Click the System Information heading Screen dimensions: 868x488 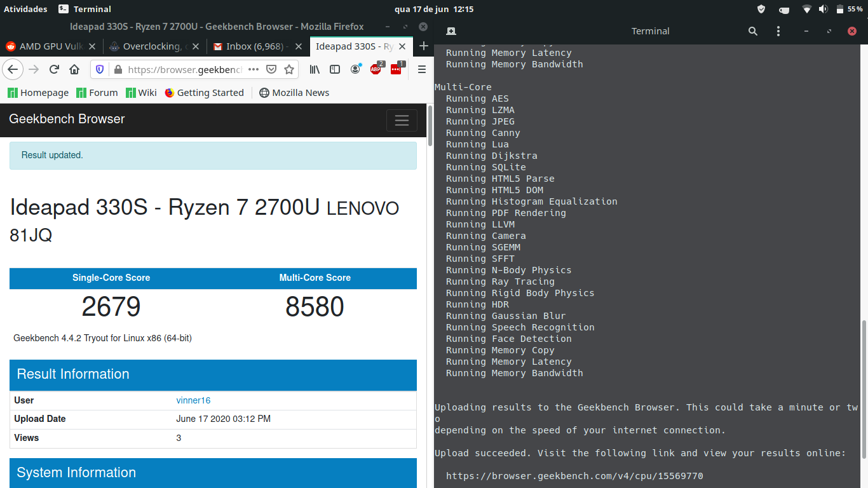coord(76,473)
